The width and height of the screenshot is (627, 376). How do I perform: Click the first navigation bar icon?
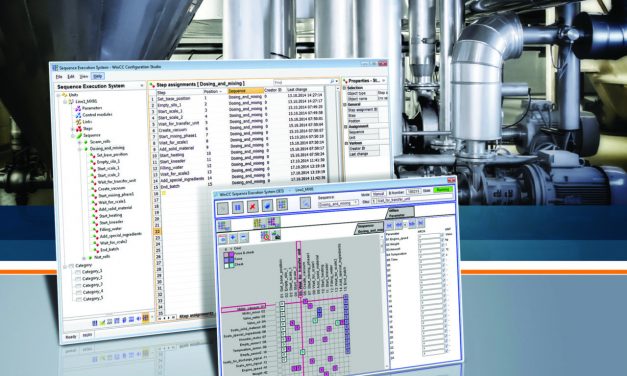[95, 323]
